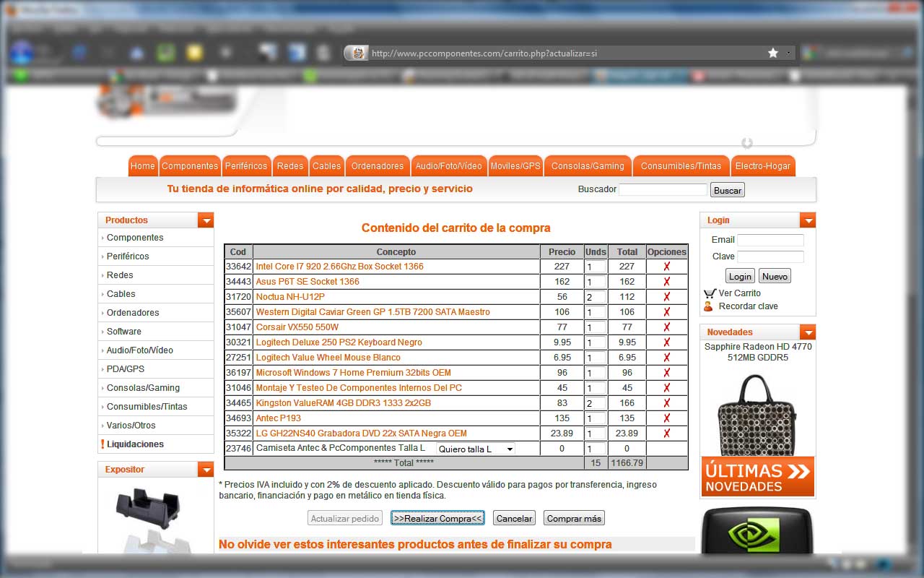Open PDA/GPS in the Productos sidebar
This screenshot has width=924, height=578.
126,369
